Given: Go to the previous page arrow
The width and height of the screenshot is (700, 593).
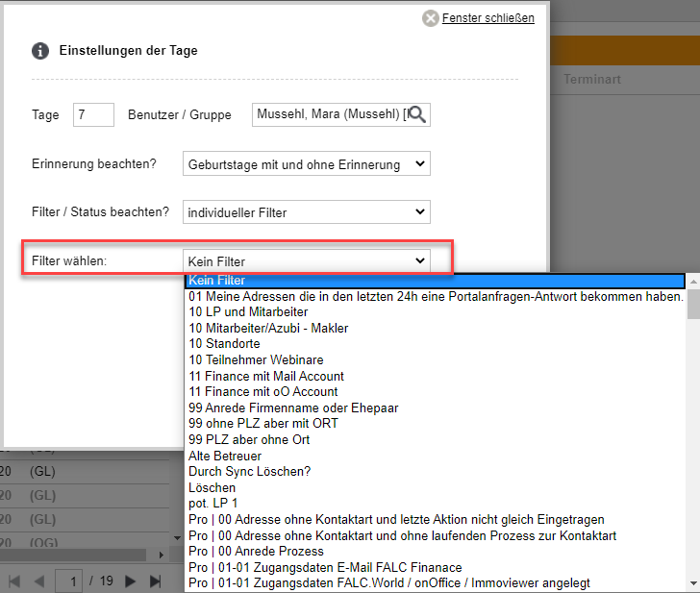Looking at the screenshot, I should [x=39, y=581].
